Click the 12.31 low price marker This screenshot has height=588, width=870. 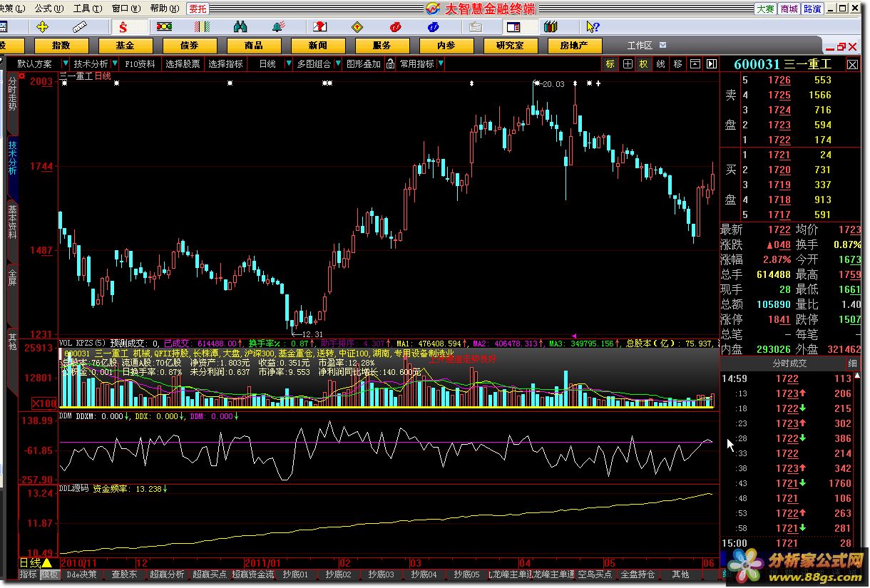[x=312, y=334]
